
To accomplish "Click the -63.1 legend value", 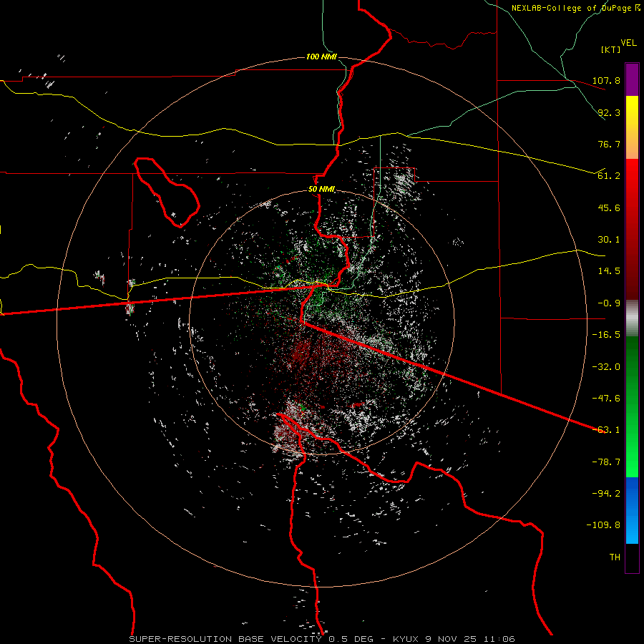I will pos(606,430).
